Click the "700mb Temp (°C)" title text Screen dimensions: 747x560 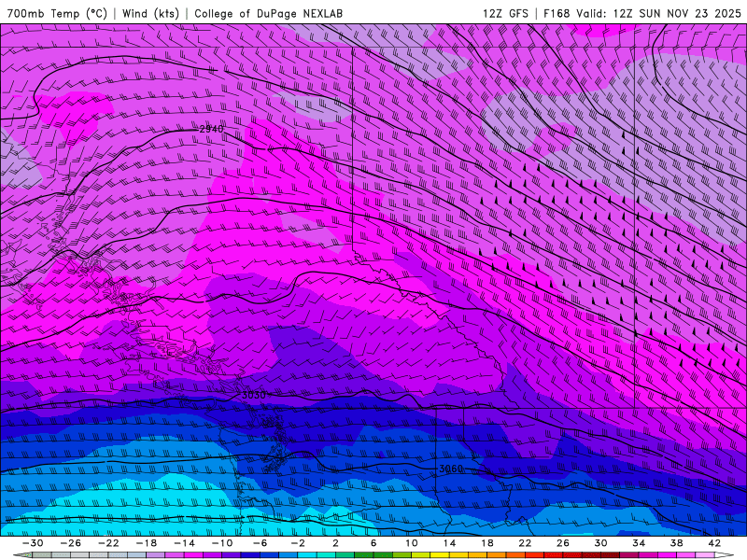coord(57,13)
